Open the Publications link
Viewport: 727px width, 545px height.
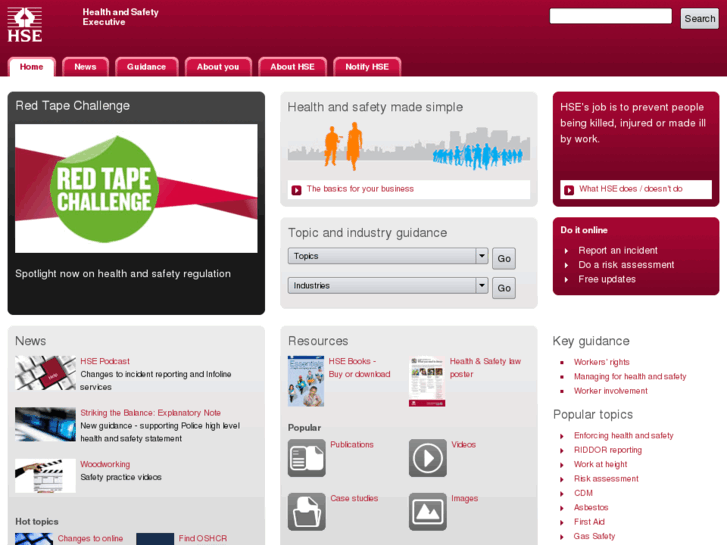[352, 444]
